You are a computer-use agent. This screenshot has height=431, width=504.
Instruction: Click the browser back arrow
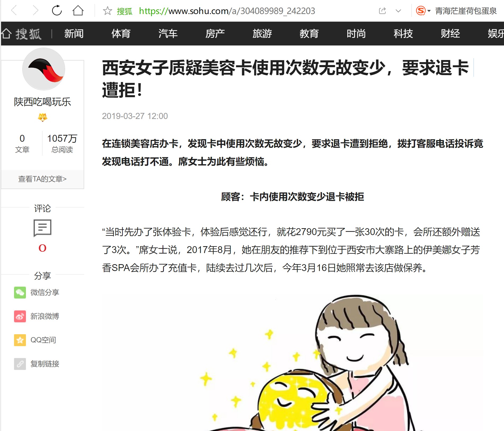tap(14, 11)
